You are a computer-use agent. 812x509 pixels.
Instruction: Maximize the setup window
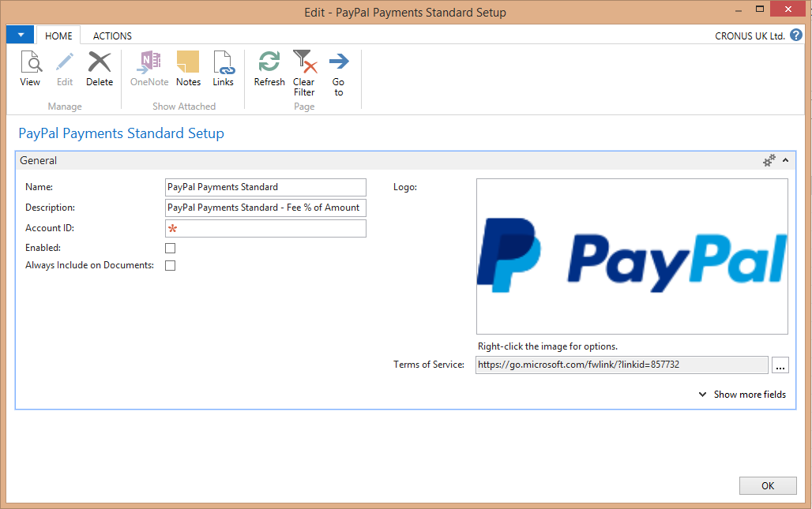coord(760,9)
